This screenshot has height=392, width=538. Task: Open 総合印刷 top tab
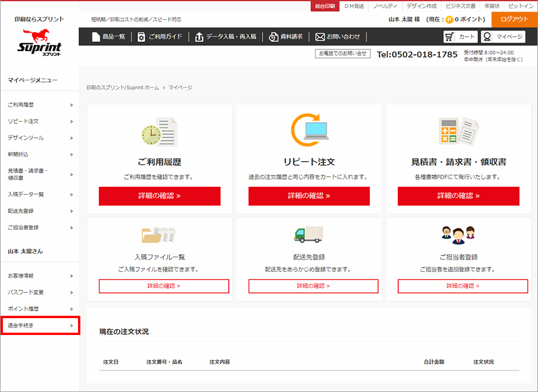point(325,6)
